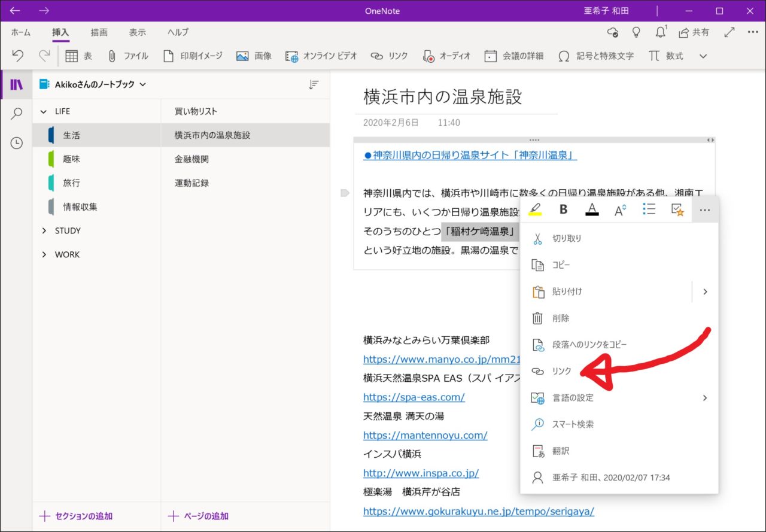Click the notification bell icon
Screen dimensions: 766x532
point(661,32)
